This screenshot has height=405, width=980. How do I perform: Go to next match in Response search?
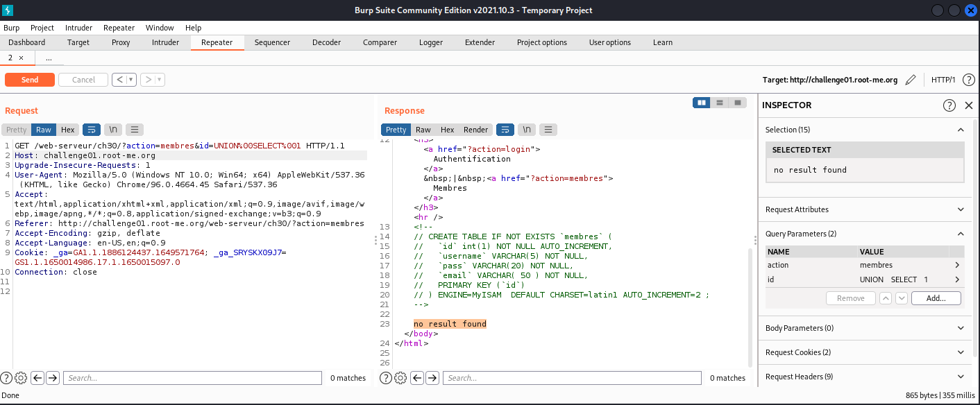coord(432,378)
